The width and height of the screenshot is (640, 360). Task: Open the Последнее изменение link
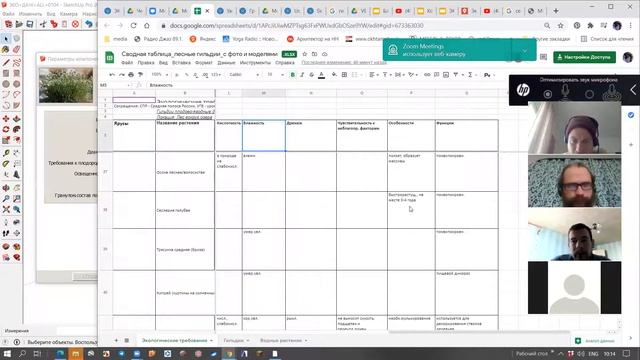pyautogui.click(x=344, y=63)
